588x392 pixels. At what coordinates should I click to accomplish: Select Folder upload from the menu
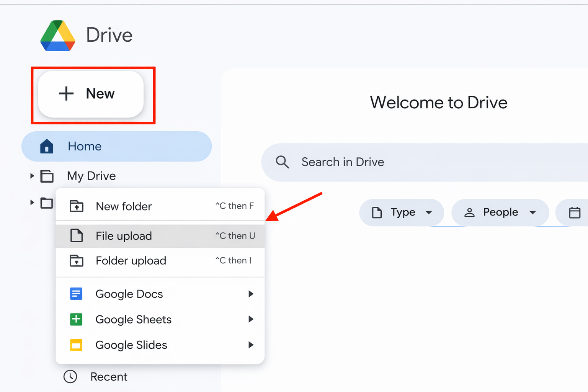131,261
